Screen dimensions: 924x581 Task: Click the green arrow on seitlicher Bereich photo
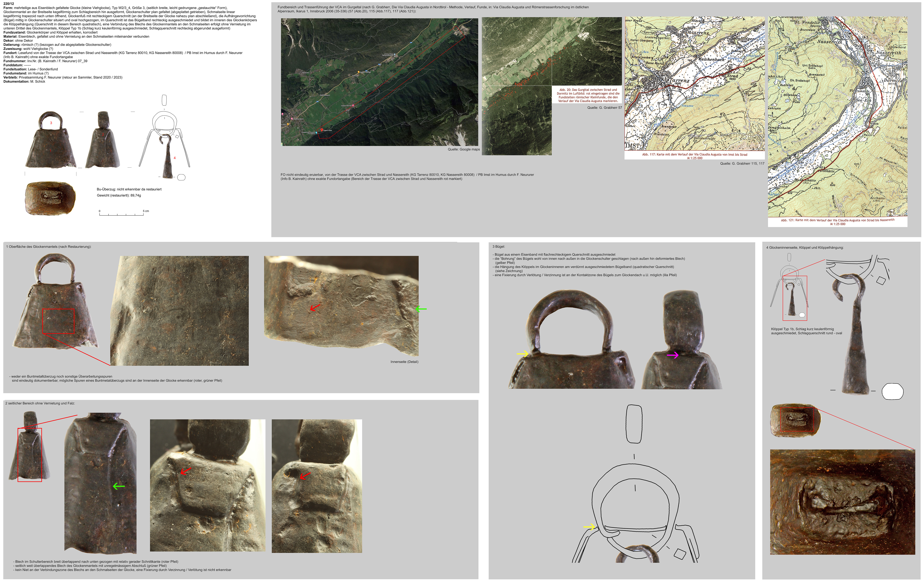coord(119,486)
